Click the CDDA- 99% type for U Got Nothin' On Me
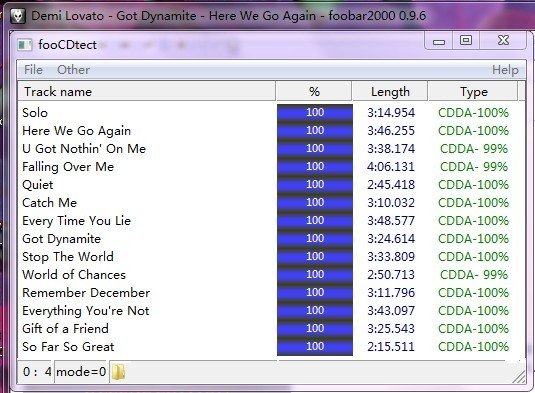Viewport: 535px width, 393px height. coord(474,149)
